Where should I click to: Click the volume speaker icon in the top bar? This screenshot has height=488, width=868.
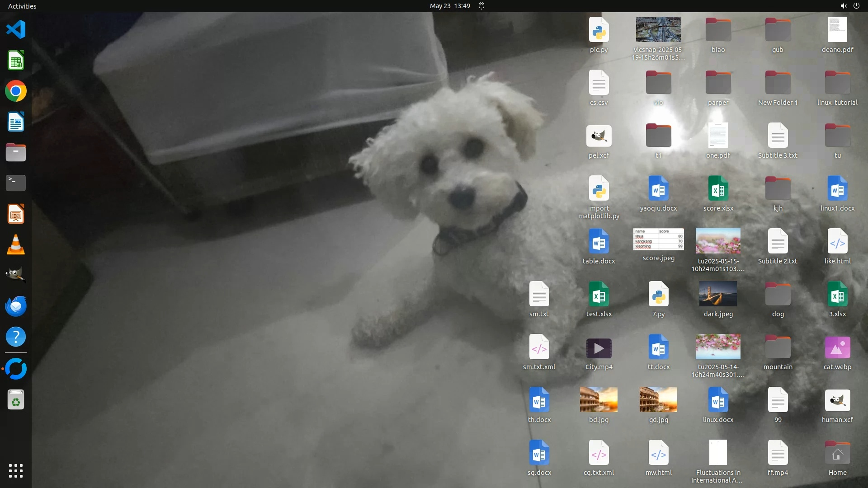tap(843, 6)
